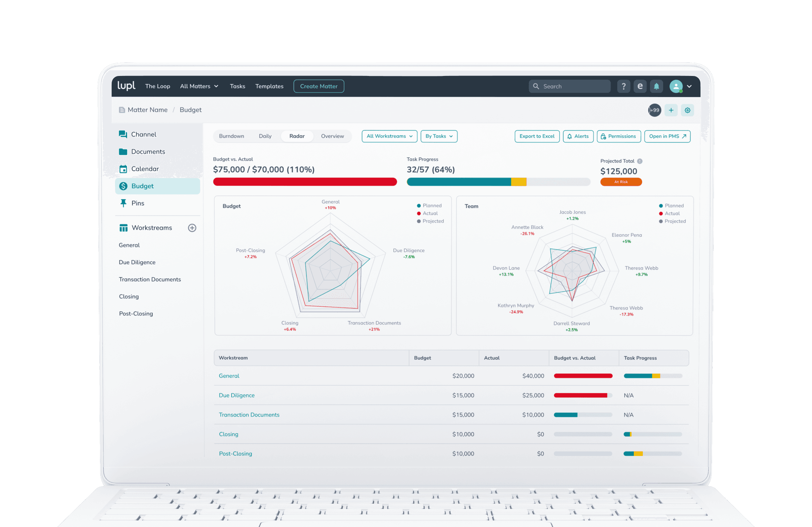The image size is (812, 527).
Task: Open the Due Diligence link in table
Action: pos(236,395)
